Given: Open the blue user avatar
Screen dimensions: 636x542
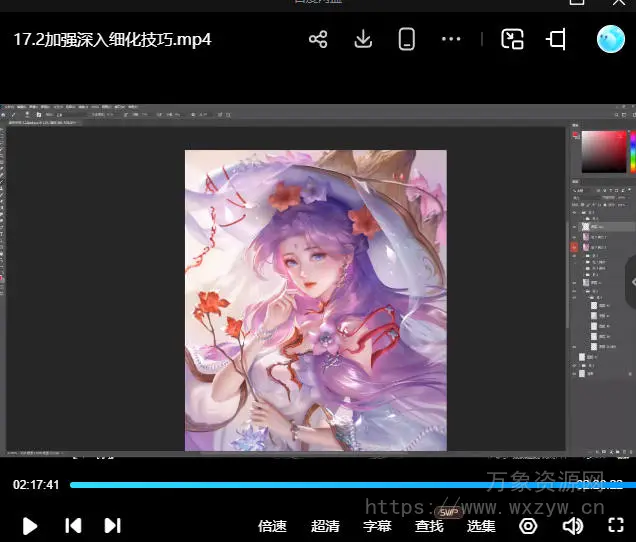Looking at the screenshot, I should [610, 39].
